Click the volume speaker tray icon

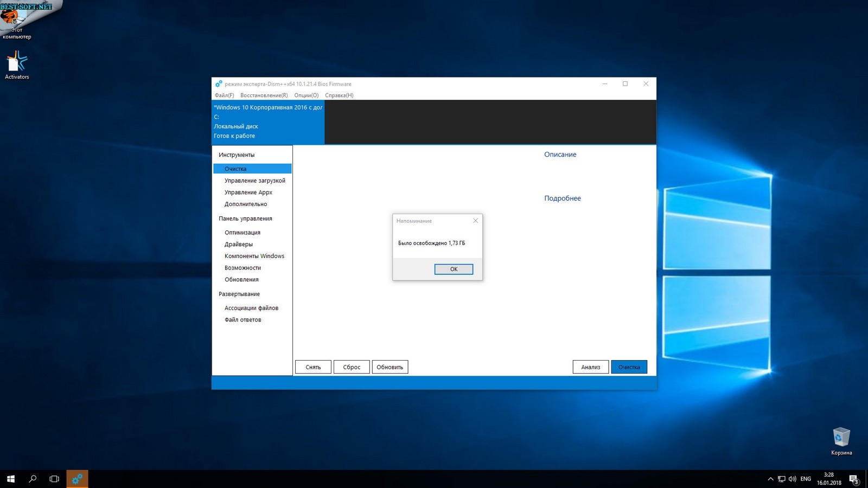[792, 479]
